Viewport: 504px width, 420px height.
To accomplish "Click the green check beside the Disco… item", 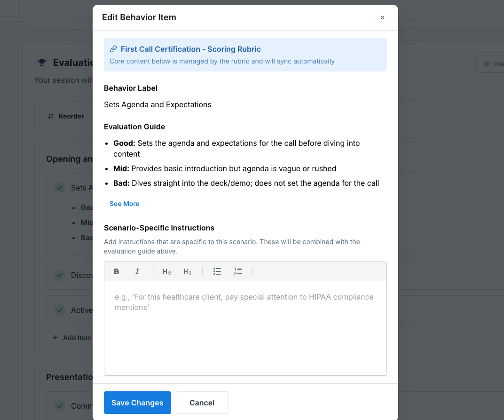I will (59, 275).
